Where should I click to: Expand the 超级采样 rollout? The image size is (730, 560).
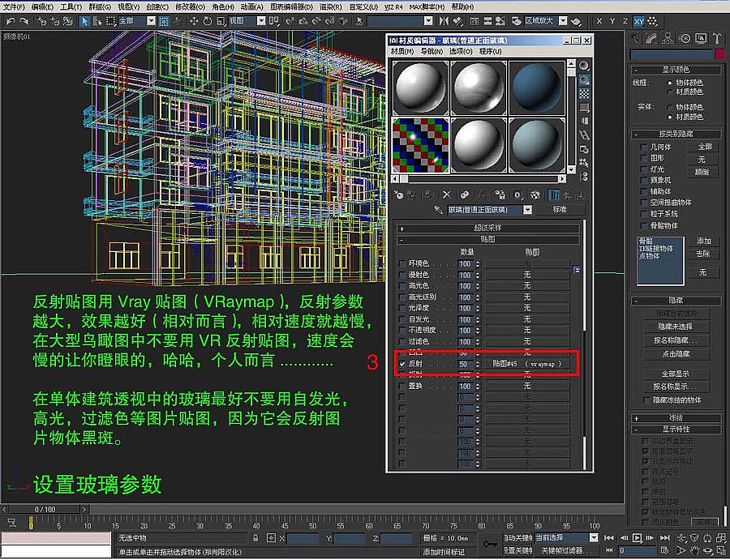[488, 229]
